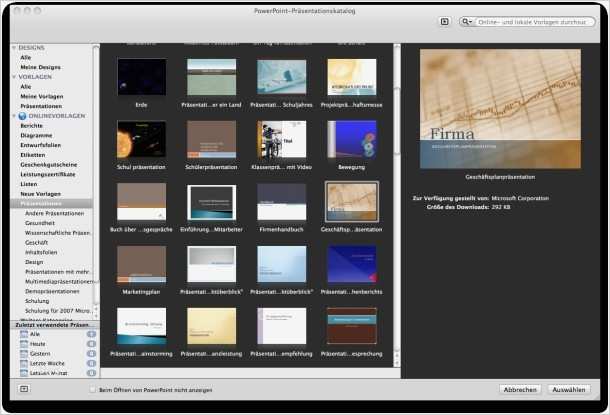Select Meine Designs in the sidebar
This screenshot has width=610, height=415.
click(40, 67)
